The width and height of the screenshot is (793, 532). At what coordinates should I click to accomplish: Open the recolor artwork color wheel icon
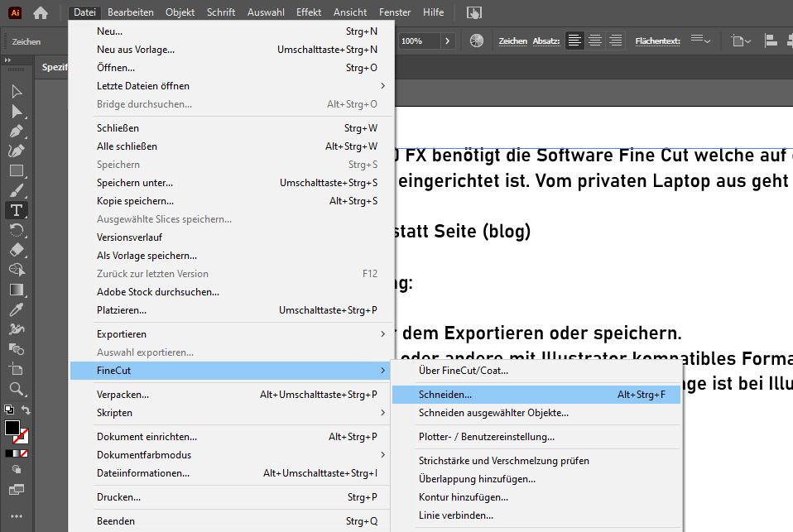(476, 41)
